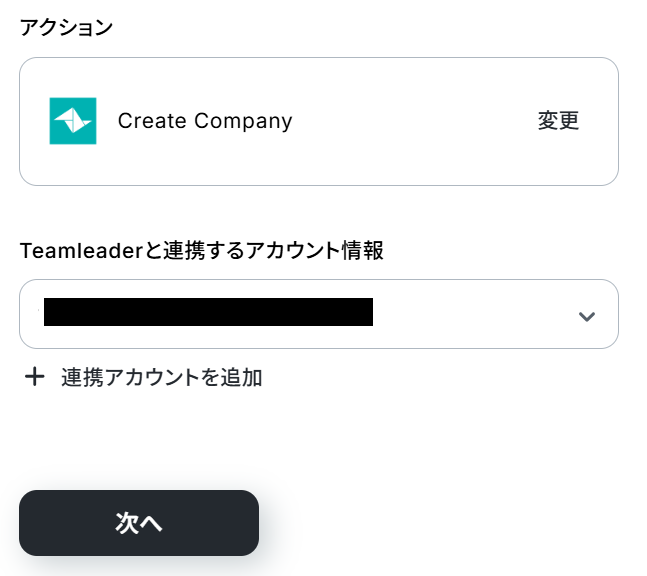Proceed to next step with 次へ
Image resolution: width=647 pixels, height=576 pixels.
139,523
